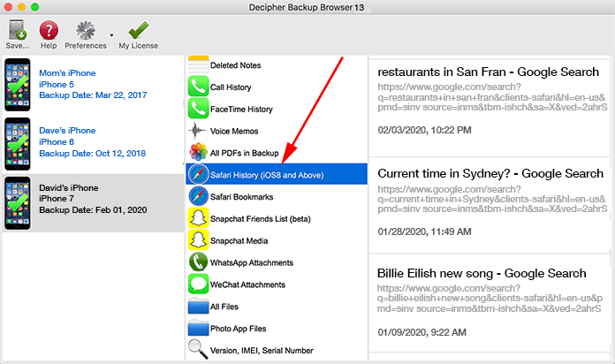
Task: Open Snapchat Friends List (beta) label
Action: click(x=261, y=219)
